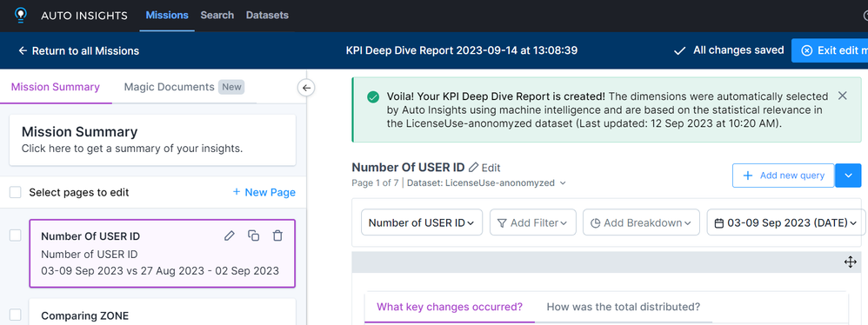Select the What key changes occurred tab
868x325 pixels.
(450, 307)
